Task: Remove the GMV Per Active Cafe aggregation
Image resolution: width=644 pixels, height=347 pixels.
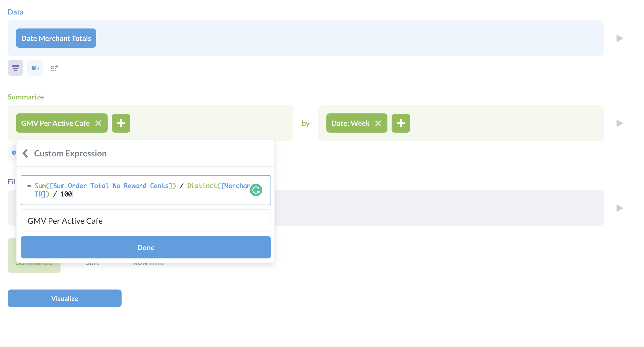Action: point(99,124)
